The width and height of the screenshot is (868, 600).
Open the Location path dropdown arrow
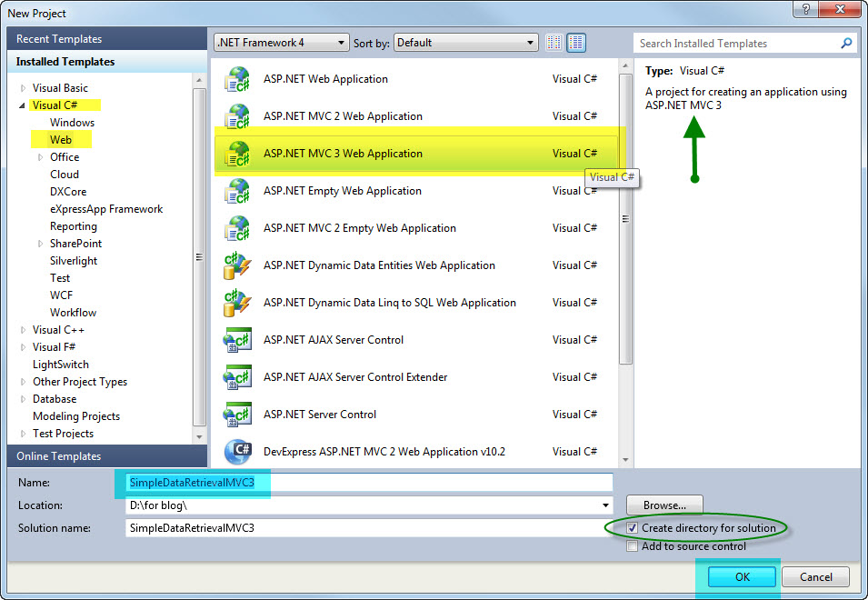tap(605, 505)
